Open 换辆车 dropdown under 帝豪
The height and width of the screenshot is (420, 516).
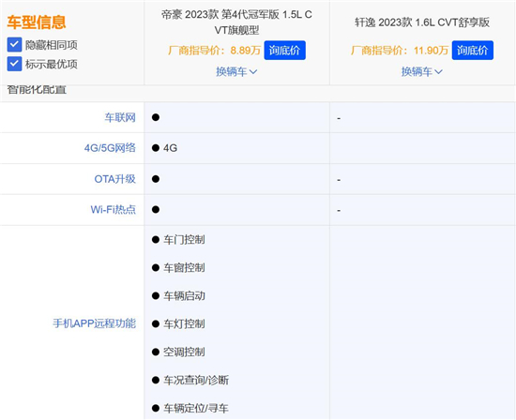(236, 71)
